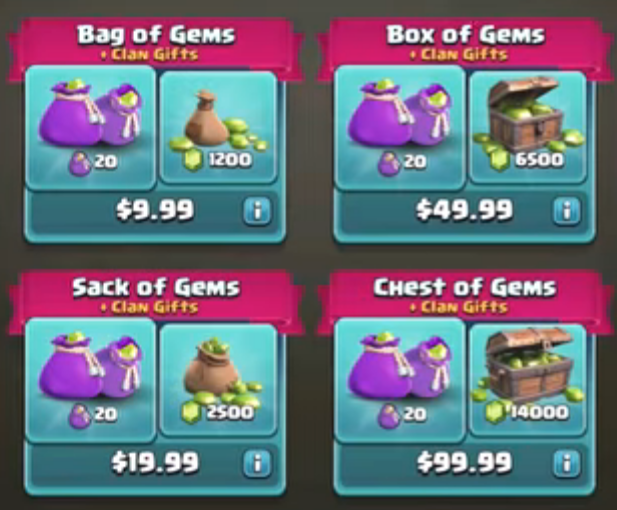Tap clan gift bags in Sack of Gems
The height and width of the screenshot is (510, 617).
pos(91,380)
